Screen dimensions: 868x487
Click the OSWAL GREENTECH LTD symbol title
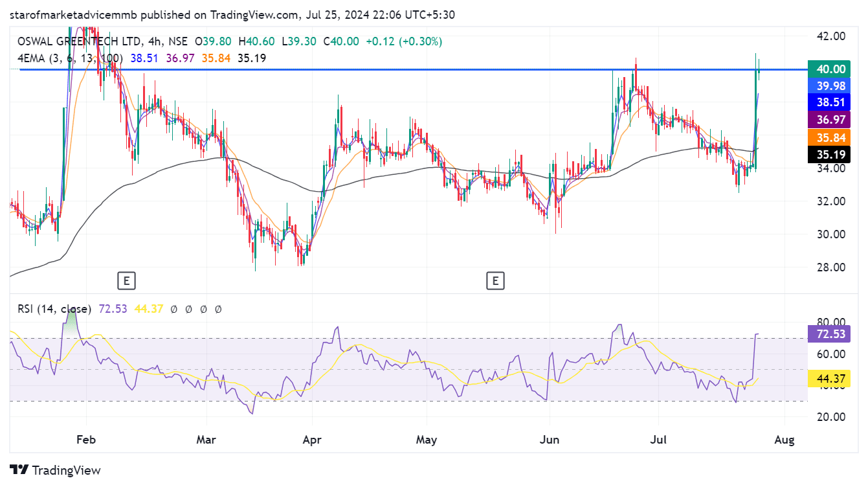point(80,41)
